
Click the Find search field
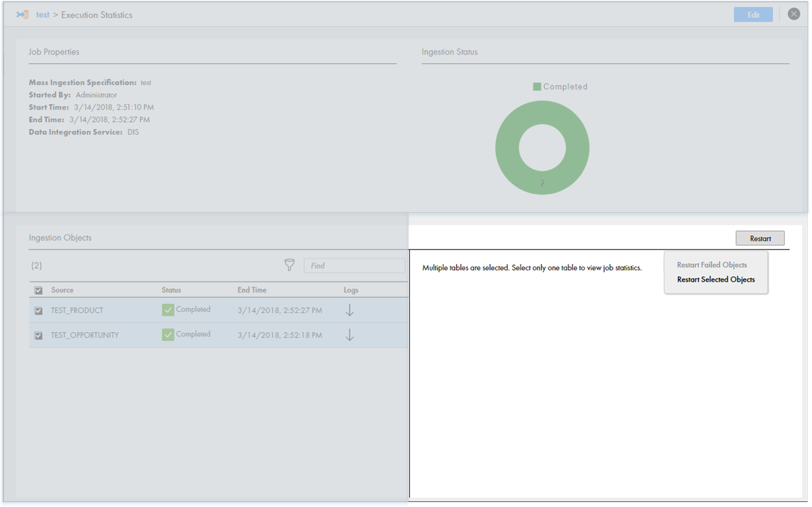click(354, 266)
